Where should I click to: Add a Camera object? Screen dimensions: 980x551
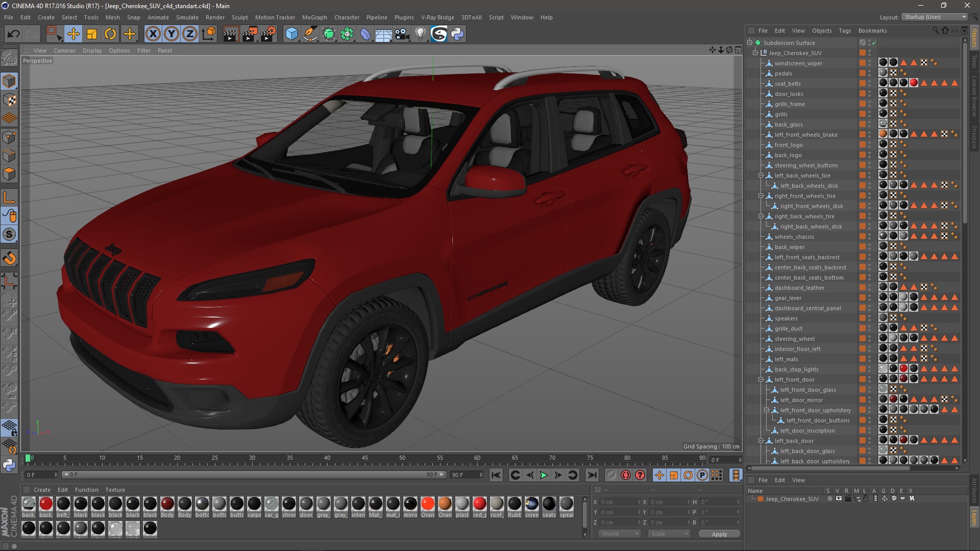pyautogui.click(x=402, y=34)
